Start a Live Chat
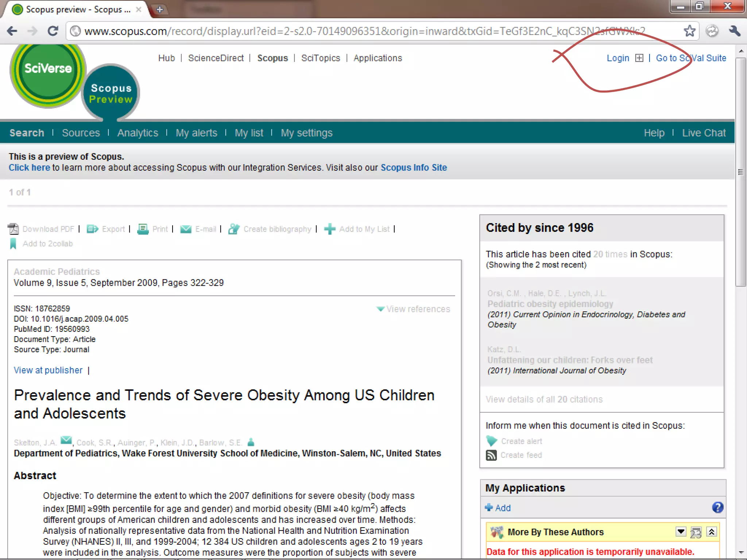 tap(704, 133)
